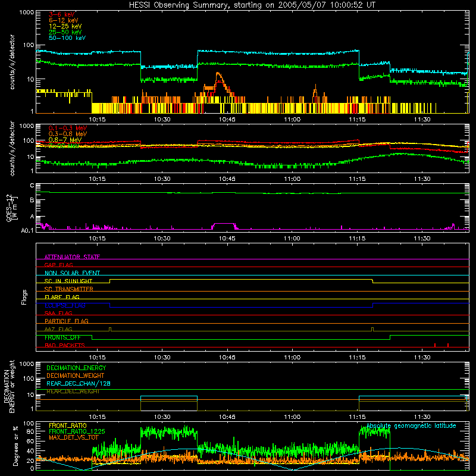Click the A0.1 tick label on the GOES axis

pyautogui.click(x=27, y=231)
